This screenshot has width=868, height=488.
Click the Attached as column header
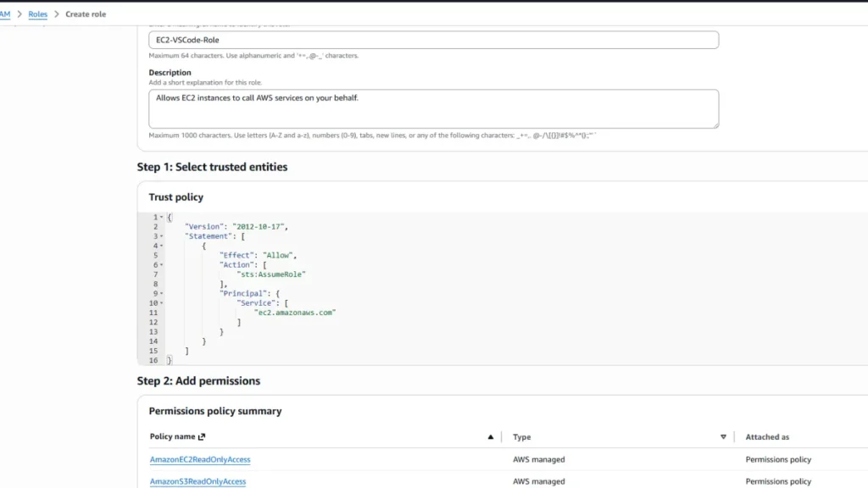click(767, 437)
